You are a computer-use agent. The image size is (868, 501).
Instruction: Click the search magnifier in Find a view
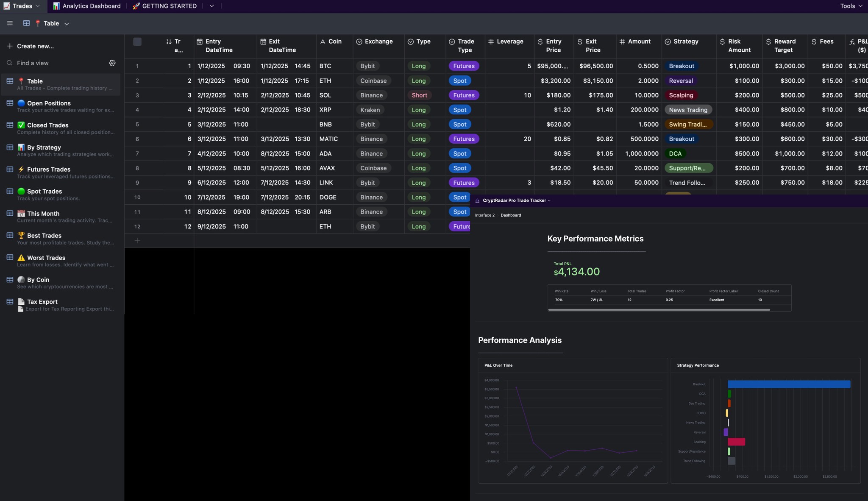[9, 63]
